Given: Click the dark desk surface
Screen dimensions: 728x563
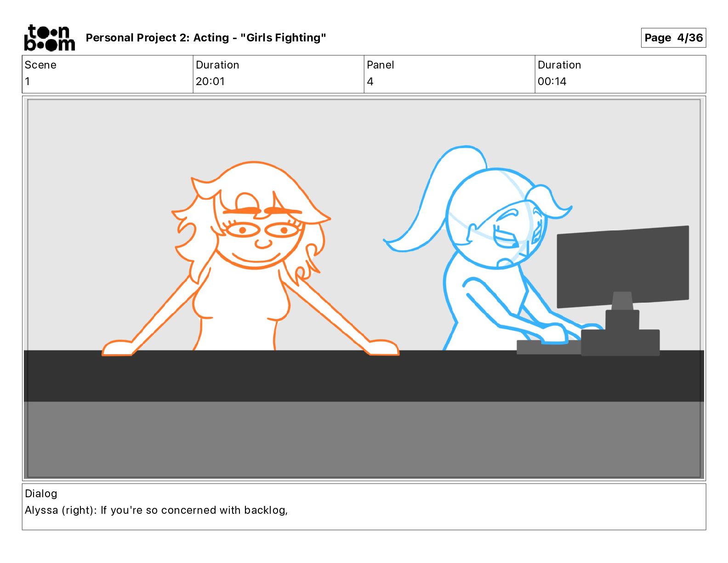Looking at the screenshot, I should pos(364,376).
